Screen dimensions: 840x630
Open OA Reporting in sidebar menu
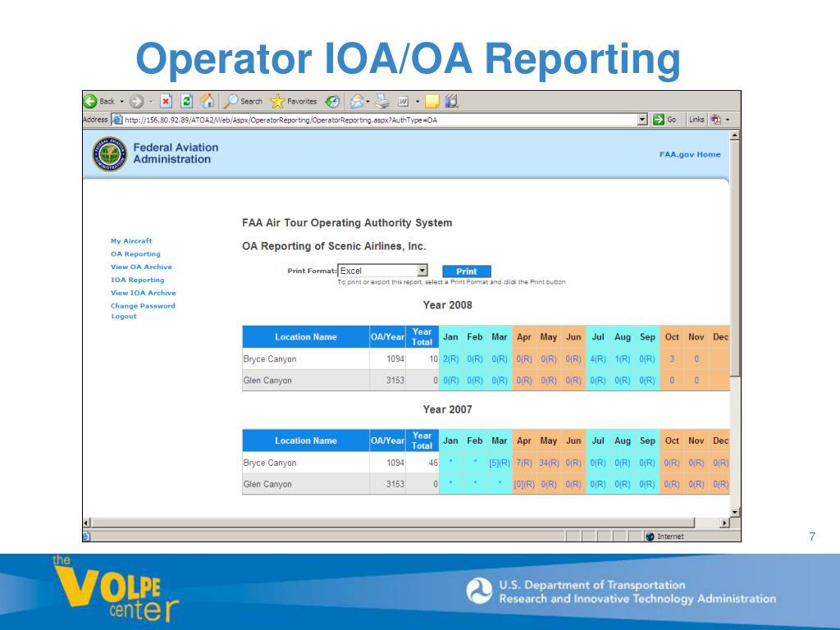[x=135, y=254]
